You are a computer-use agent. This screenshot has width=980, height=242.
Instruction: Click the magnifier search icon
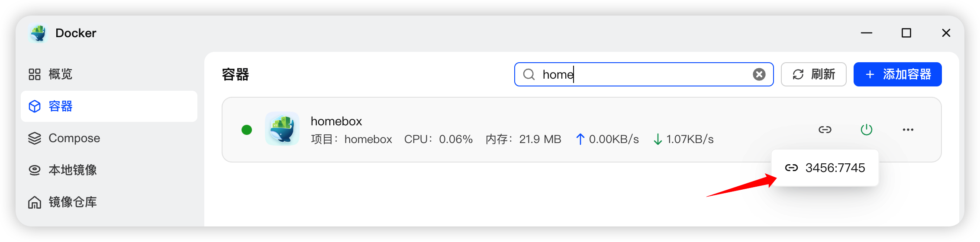tap(529, 75)
